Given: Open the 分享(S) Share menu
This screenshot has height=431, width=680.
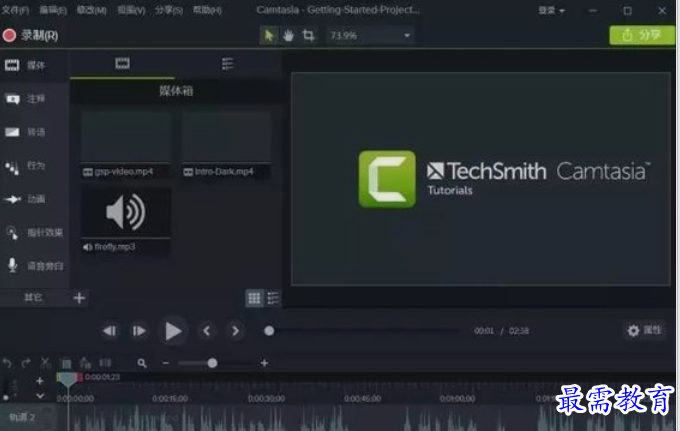Looking at the screenshot, I should pyautogui.click(x=169, y=10).
